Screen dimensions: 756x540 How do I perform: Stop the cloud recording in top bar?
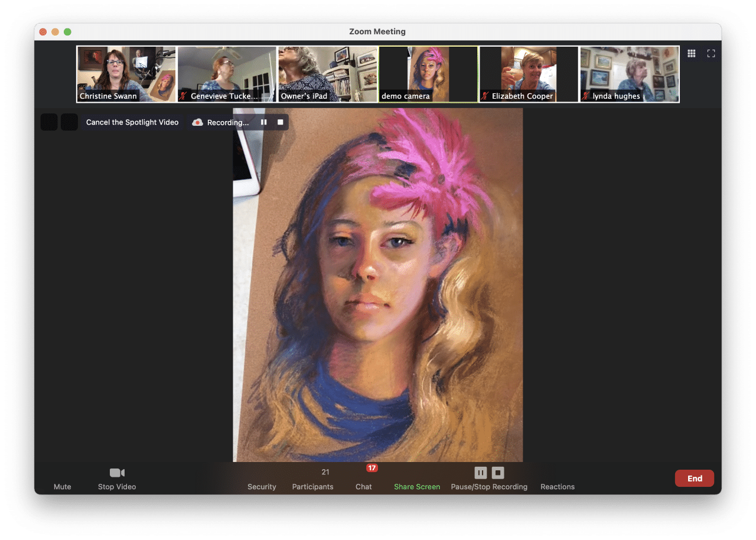281,122
